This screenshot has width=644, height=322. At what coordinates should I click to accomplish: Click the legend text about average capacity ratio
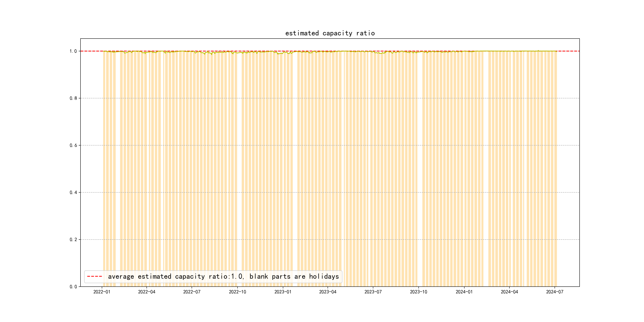click(x=223, y=276)
